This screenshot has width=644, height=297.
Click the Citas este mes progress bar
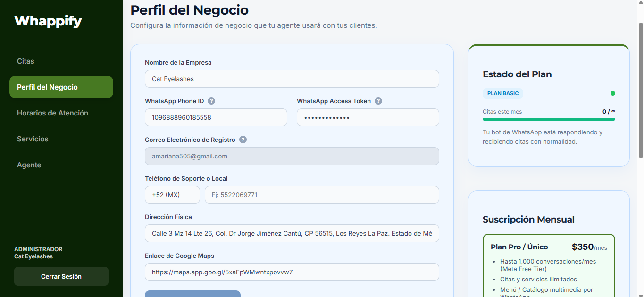(x=549, y=119)
